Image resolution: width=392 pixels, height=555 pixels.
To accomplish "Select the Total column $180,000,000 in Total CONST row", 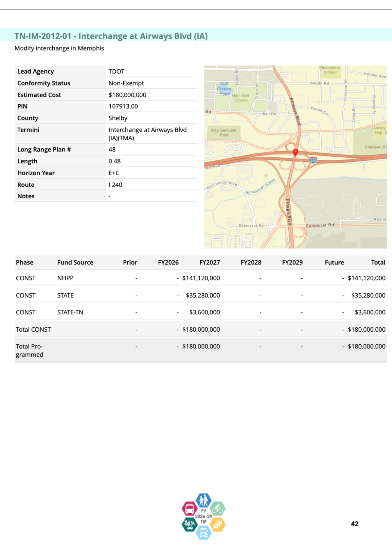I will point(366,329).
